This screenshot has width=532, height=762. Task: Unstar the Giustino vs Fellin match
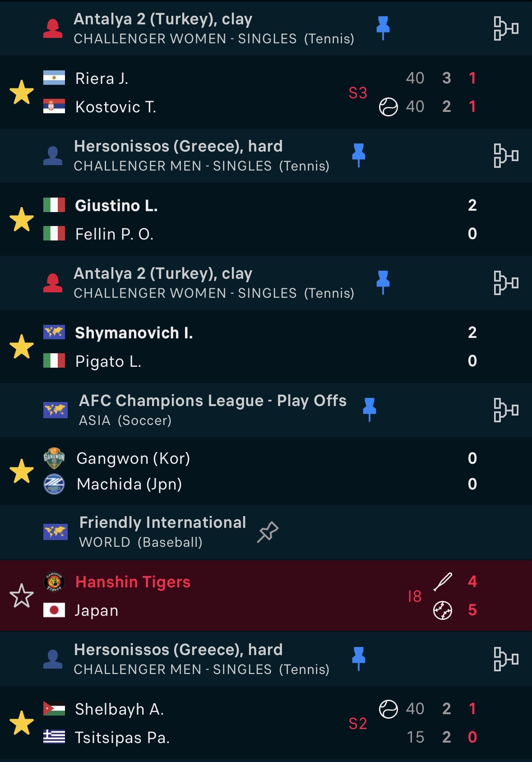click(x=22, y=220)
